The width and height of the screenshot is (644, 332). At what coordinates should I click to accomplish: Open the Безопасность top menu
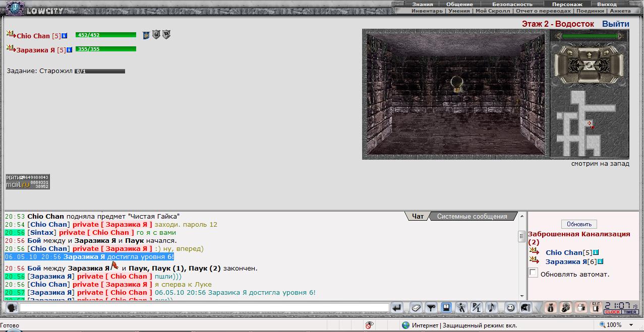[512, 4]
